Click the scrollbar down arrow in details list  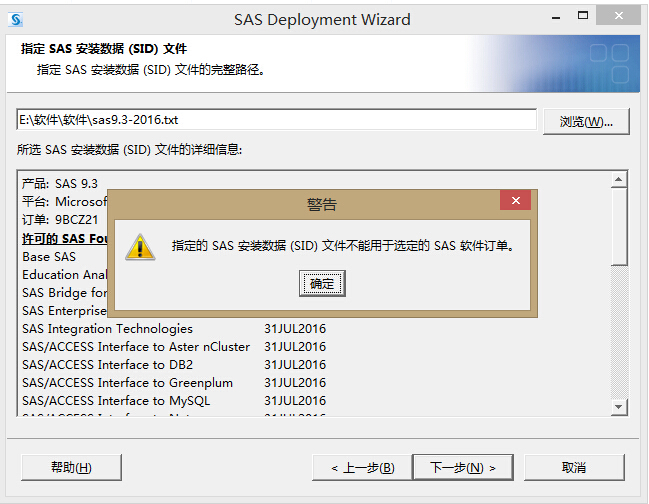[619, 407]
